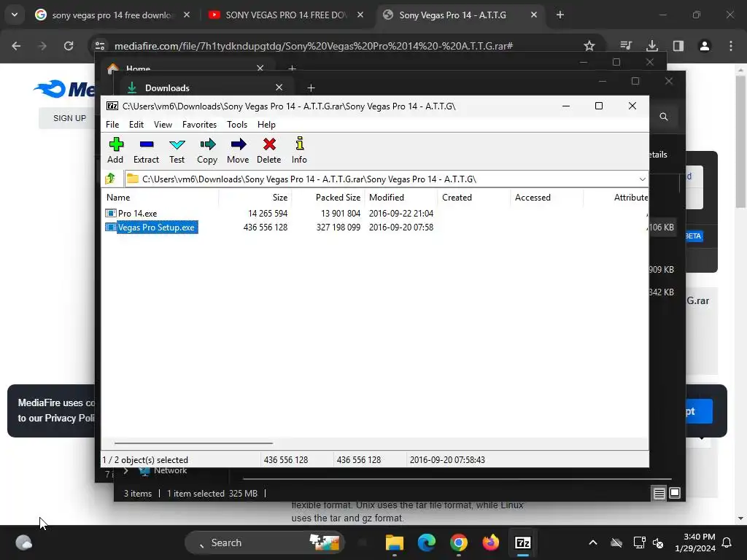Open the notifications bell
Image resolution: width=747 pixels, height=560 pixels.
click(727, 542)
